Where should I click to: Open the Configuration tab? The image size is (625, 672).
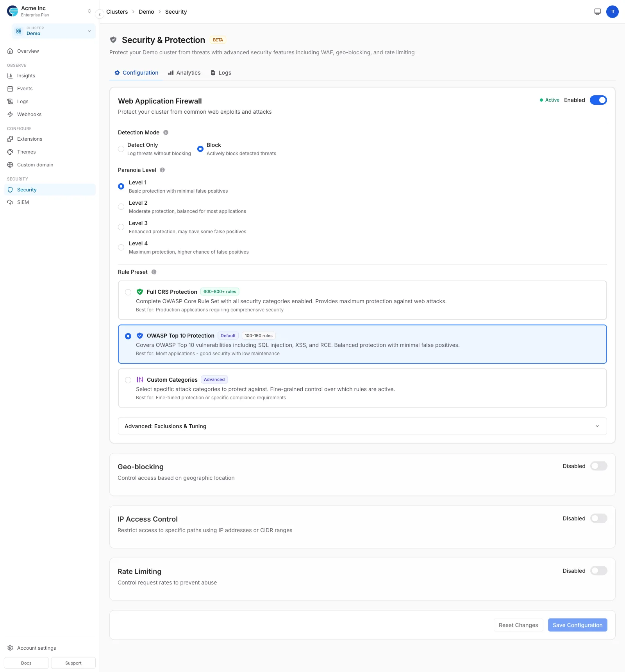(136, 73)
